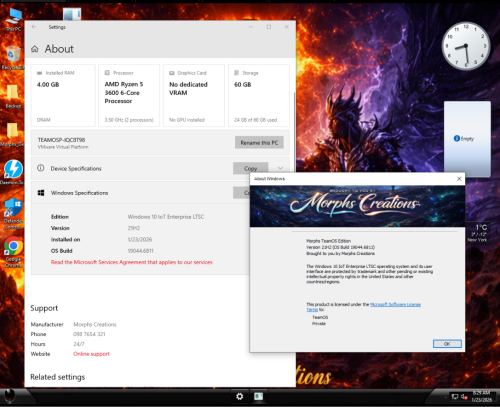Copy the Device Specifications

250,168
